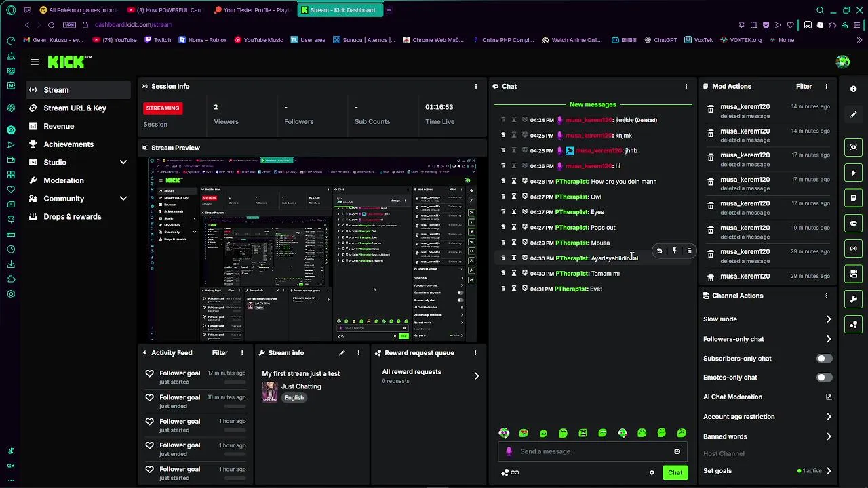
Task: Pin the 'Ayarlayabildin mi' chat message
Action: 674,251
